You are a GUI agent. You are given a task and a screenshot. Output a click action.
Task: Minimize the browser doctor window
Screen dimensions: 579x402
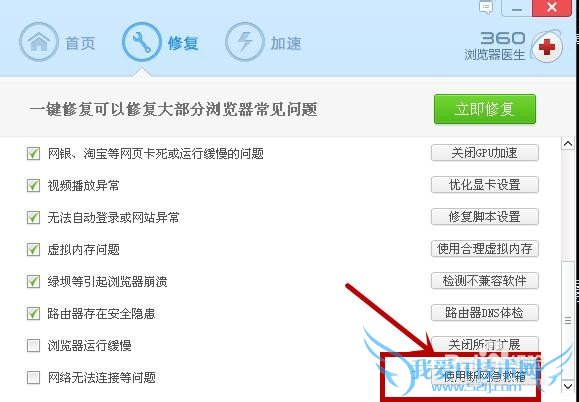(517, 8)
